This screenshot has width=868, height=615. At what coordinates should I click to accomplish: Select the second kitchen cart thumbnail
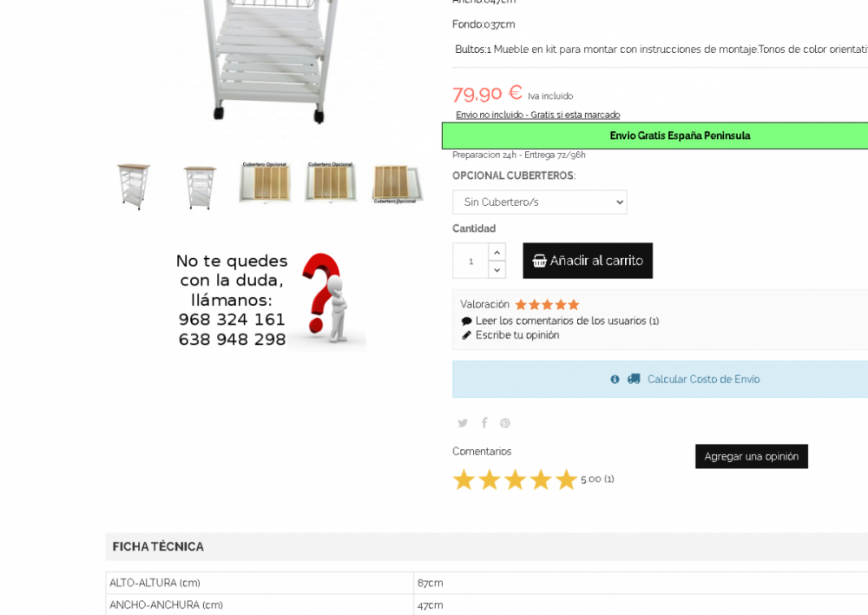point(200,187)
